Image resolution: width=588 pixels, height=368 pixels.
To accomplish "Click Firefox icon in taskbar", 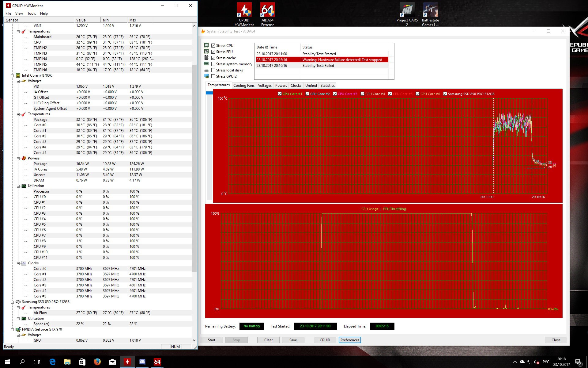I will [97, 362].
